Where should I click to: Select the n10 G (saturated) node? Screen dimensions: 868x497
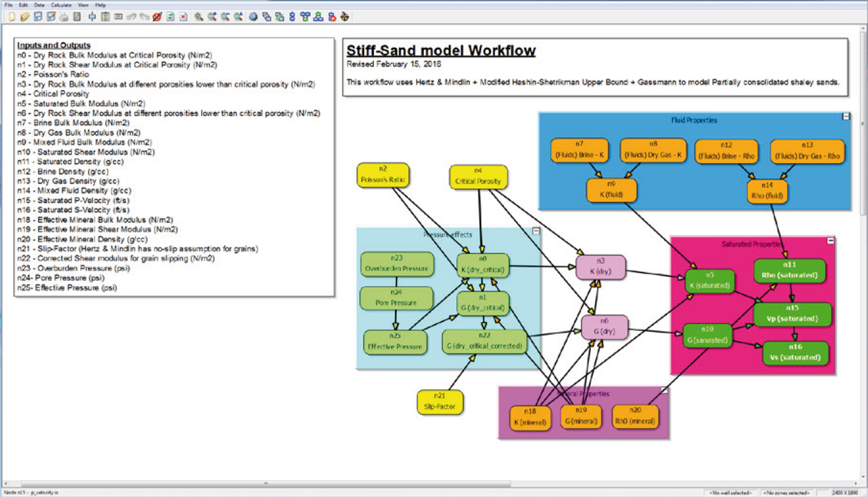708,335
